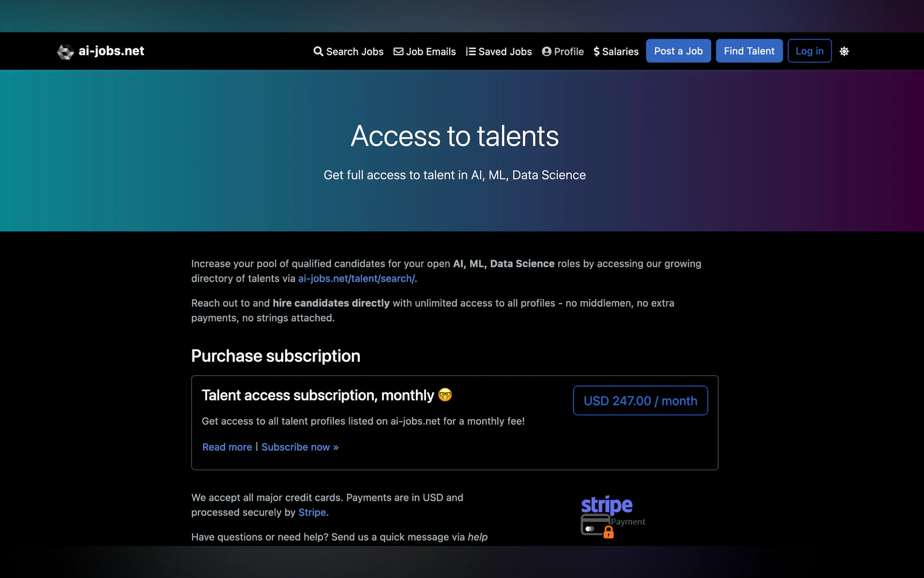This screenshot has height=578, width=924.
Task: Click the Search Jobs magnifier icon
Action: (318, 51)
